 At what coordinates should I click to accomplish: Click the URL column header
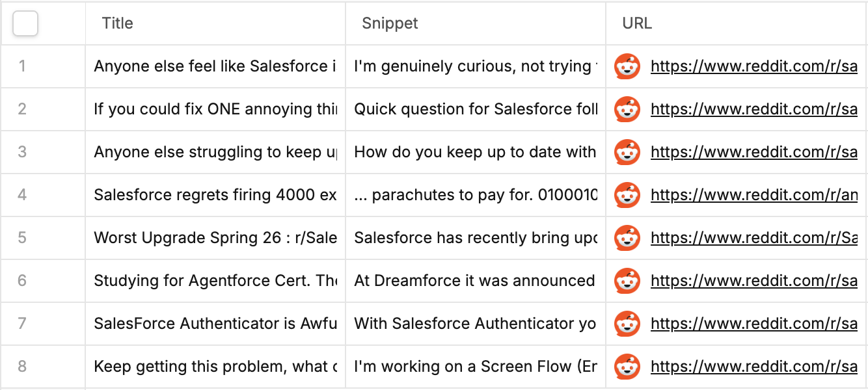pos(637,23)
